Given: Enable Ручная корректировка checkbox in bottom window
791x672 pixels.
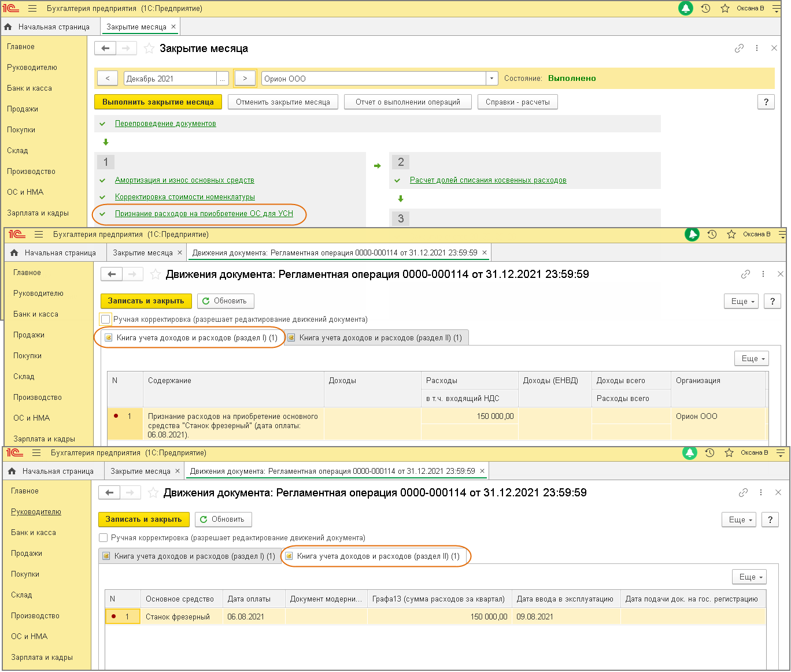Looking at the screenshot, I should [x=103, y=537].
